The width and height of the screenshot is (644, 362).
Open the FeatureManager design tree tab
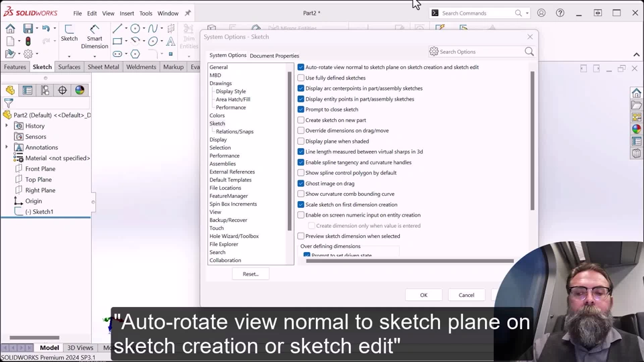click(x=10, y=90)
